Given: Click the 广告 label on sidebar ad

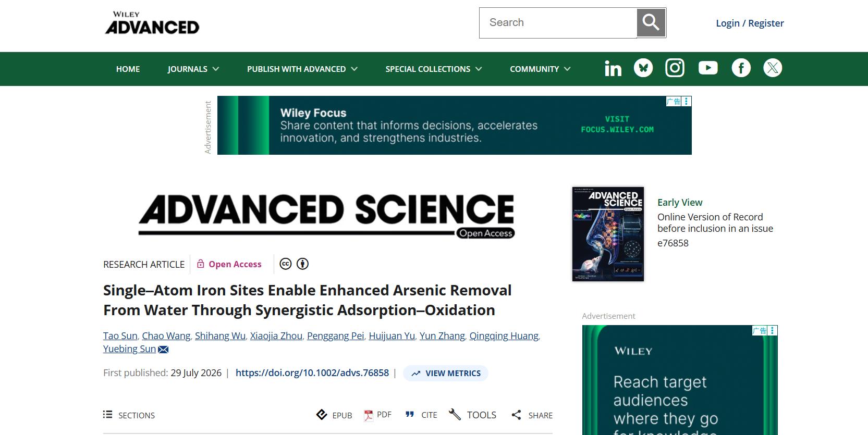Looking at the screenshot, I should [x=760, y=330].
